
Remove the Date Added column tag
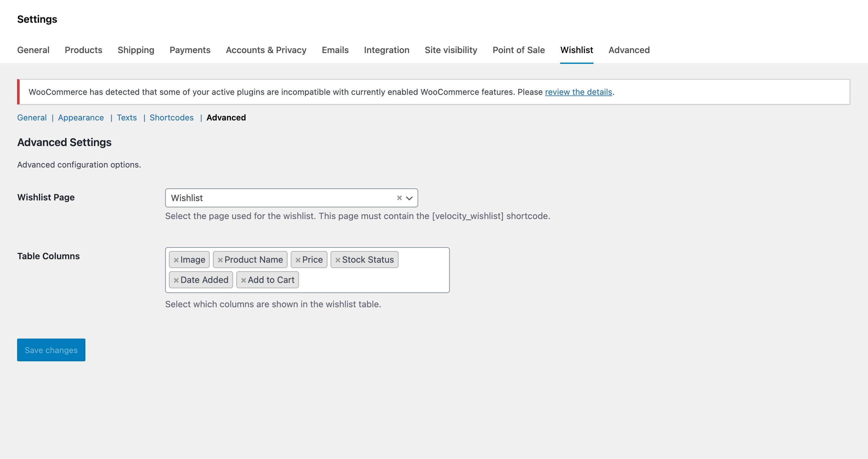click(x=176, y=279)
